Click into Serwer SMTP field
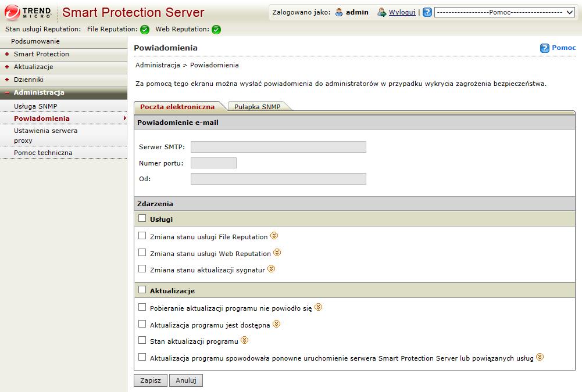Image resolution: width=582 pixels, height=392 pixels. click(278, 147)
